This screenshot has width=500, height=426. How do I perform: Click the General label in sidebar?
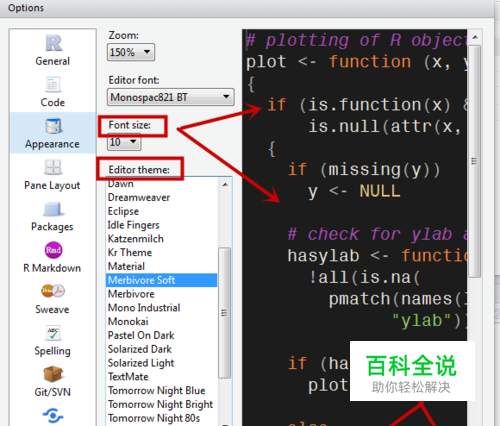53,61
